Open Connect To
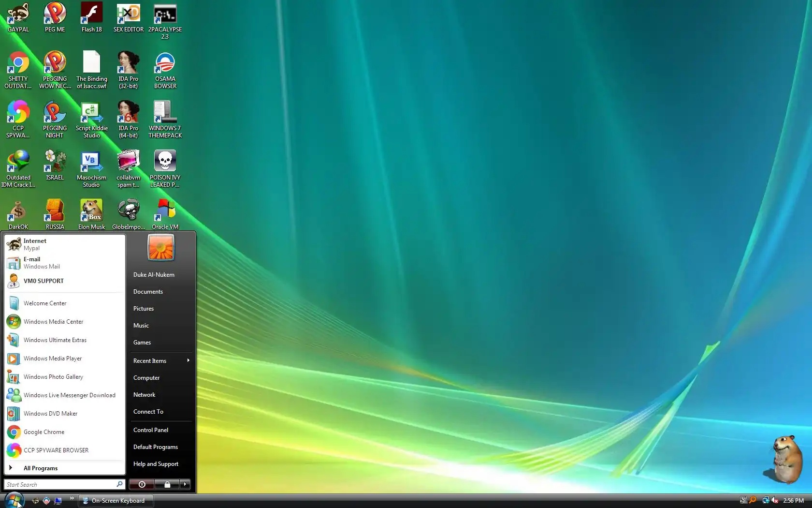Image resolution: width=812 pixels, height=508 pixels. (x=161, y=412)
